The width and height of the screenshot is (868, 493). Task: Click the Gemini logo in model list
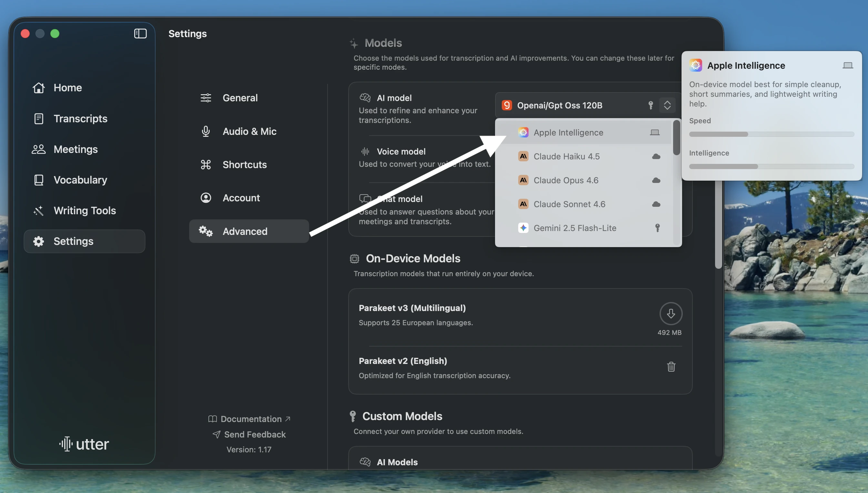click(x=523, y=228)
